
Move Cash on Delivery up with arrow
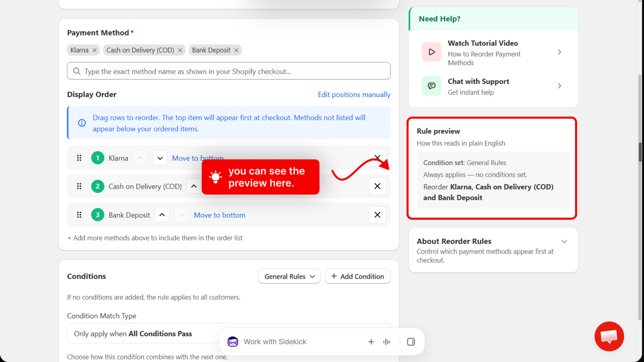[194, 186]
